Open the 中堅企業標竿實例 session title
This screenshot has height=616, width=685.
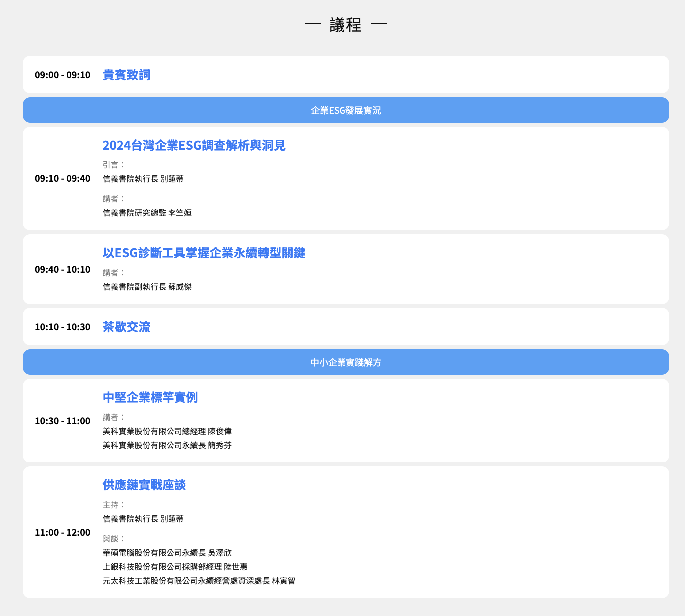(x=150, y=397)
